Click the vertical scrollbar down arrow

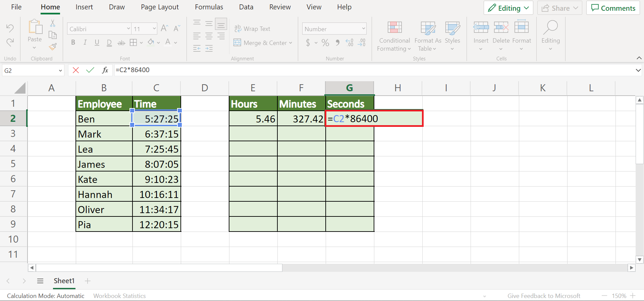point(640,260)
